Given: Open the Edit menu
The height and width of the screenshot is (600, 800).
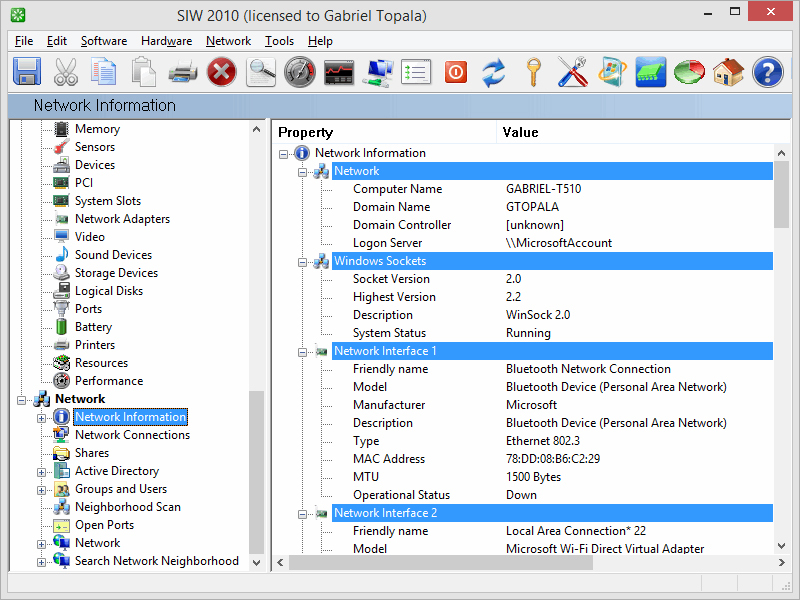Looking at the screenshot, I should (57, 41).
